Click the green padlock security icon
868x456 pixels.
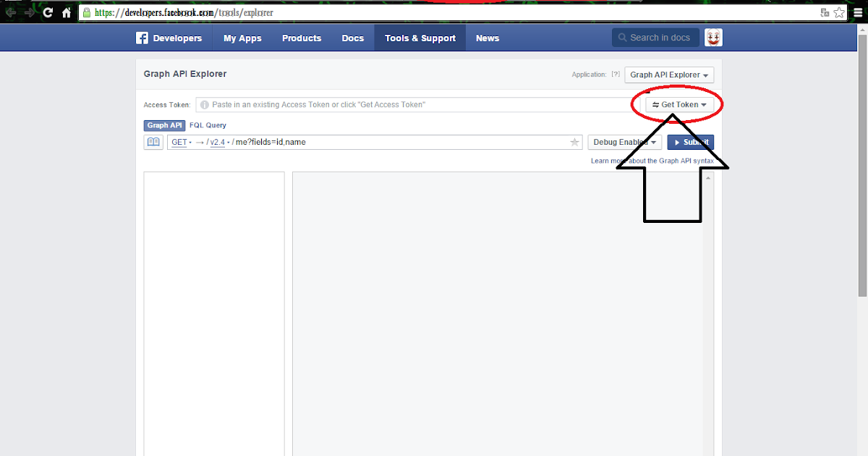tap(87, 13)
